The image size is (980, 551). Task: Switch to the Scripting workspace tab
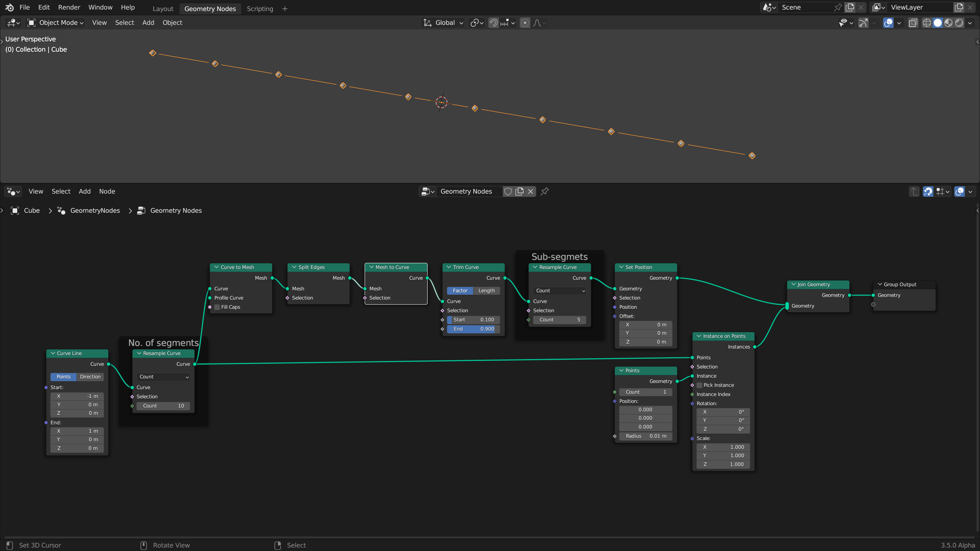coord(260,8)
